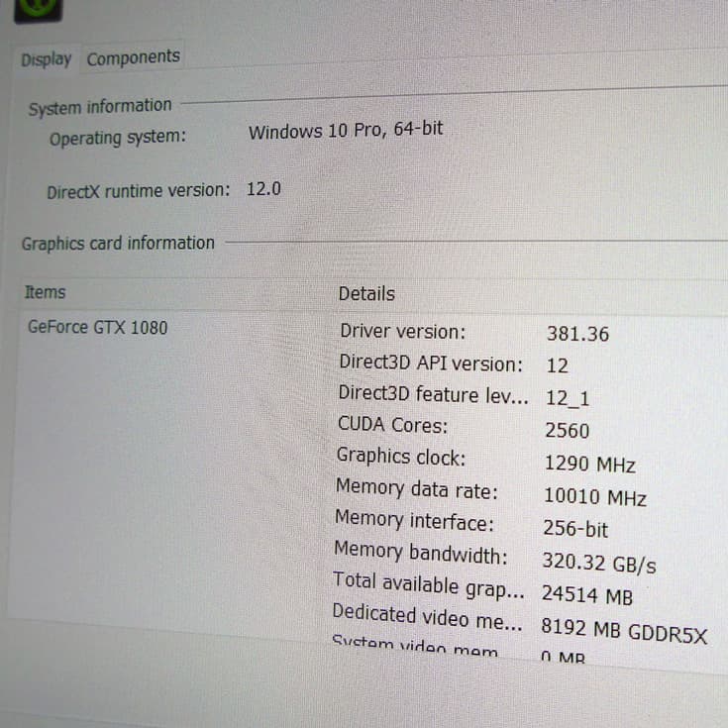
Task: Select the driver value 381.36
Action: tap(577, 334)
